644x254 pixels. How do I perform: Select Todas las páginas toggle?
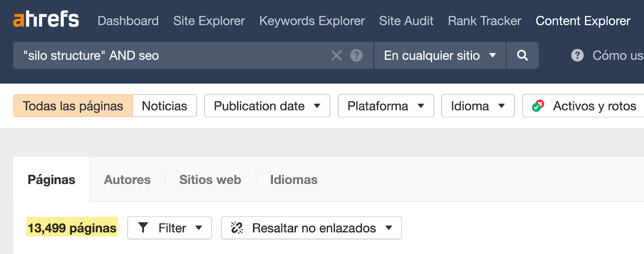(x=73, y=106)
